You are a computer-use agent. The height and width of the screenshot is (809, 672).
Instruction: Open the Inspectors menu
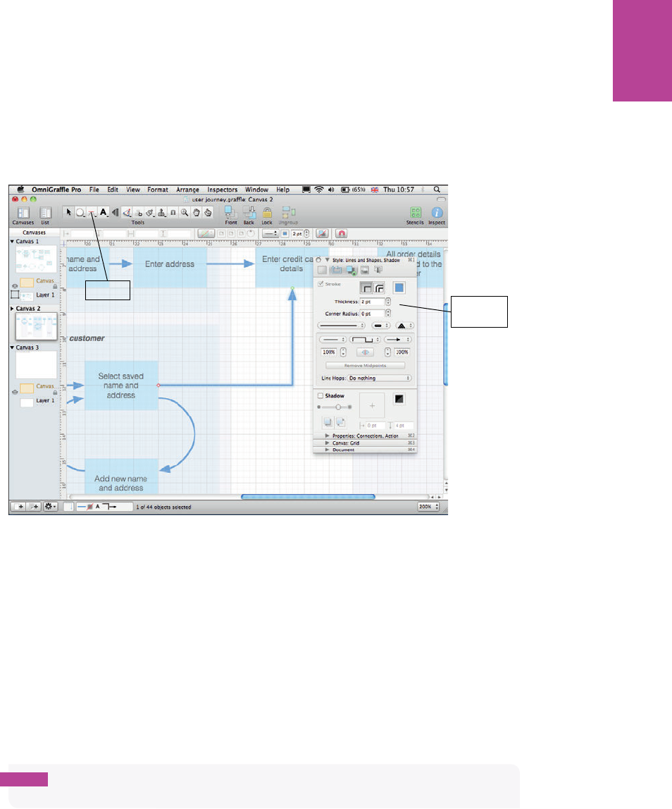coord(223,190)
